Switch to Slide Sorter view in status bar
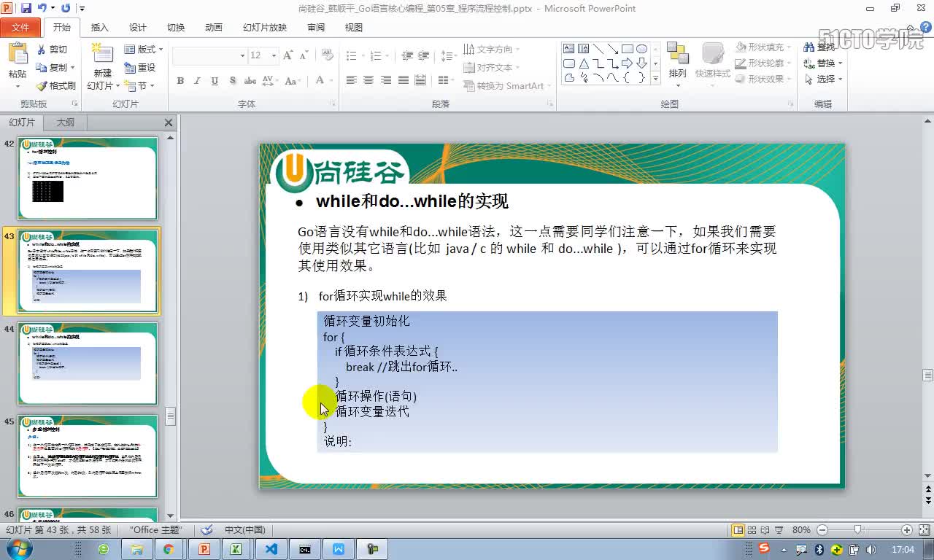The image size is (934, 560). (x=752, y=530)
